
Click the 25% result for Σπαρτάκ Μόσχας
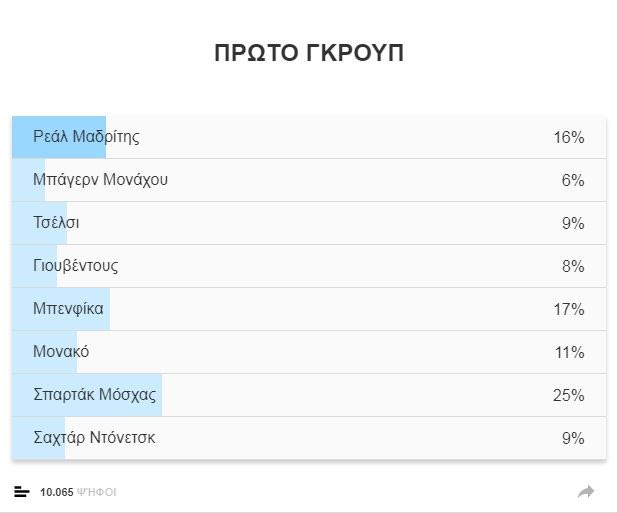tap(568, 395)
